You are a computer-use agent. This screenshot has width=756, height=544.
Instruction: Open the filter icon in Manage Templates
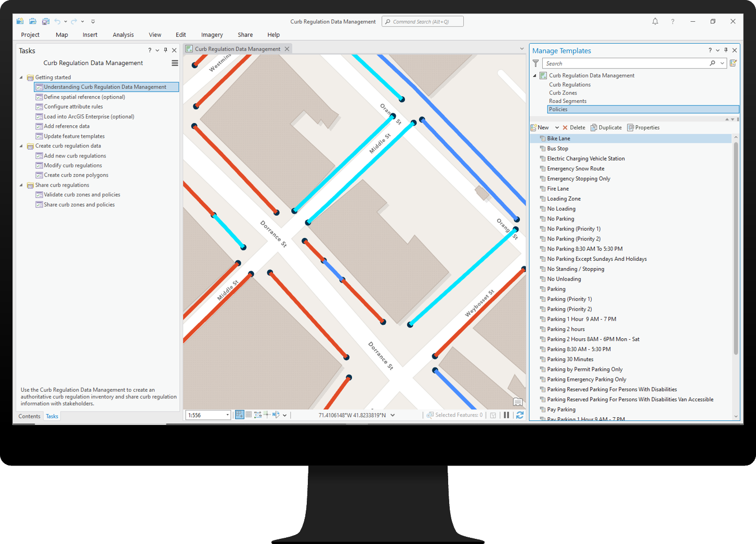point(536,63)
